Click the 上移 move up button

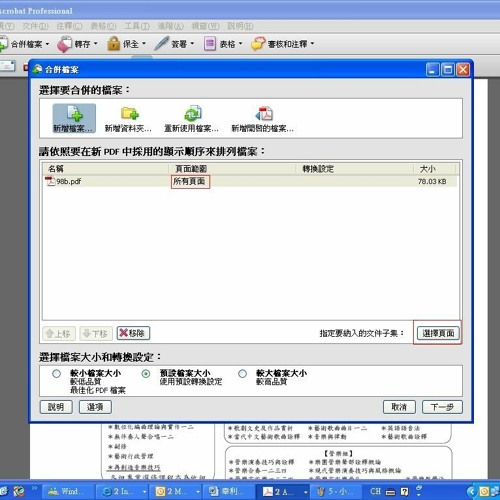59,333
